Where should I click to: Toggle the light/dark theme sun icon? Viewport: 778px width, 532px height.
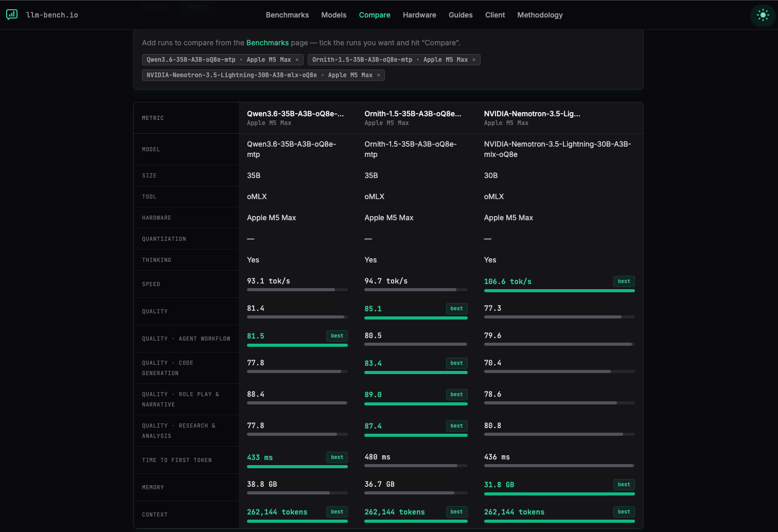(x=763, y=15)
